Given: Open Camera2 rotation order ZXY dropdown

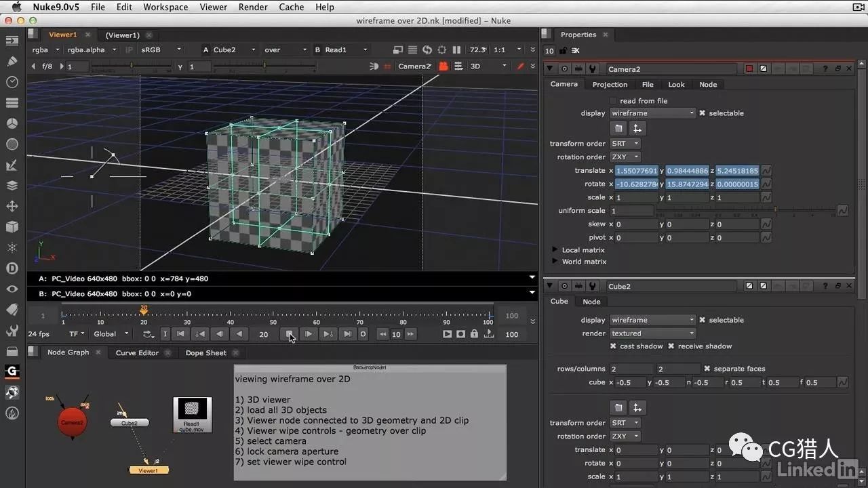Looking at the screenshot, I should click(x=625, y=157).
